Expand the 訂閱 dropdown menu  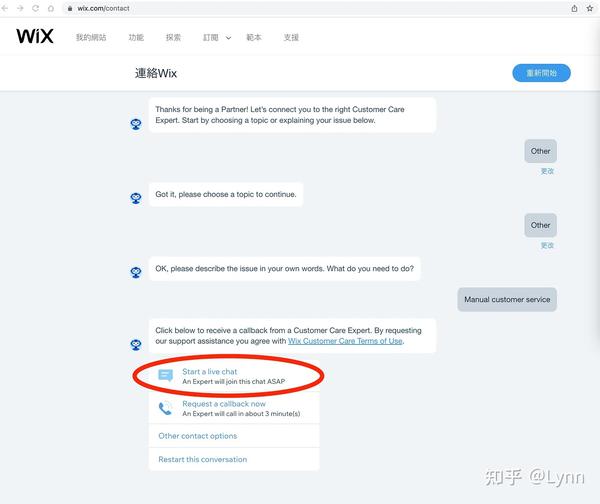217,38
